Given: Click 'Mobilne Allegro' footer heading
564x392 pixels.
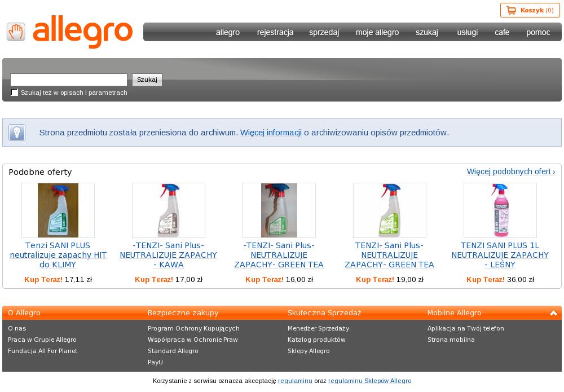Looking at the screenshot, I should tap(454, 313).
